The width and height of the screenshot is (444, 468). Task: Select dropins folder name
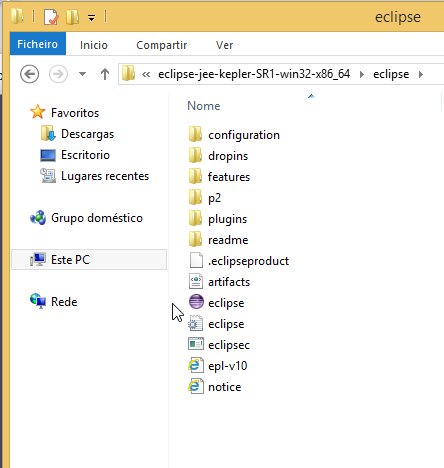228,156
